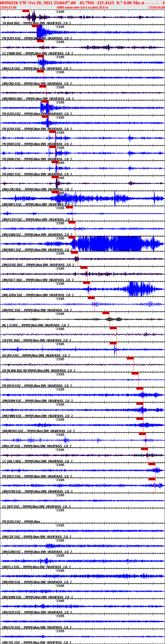
Task: Click the red pick marker above the PB B019 trace
Action: tap(135, 373)
